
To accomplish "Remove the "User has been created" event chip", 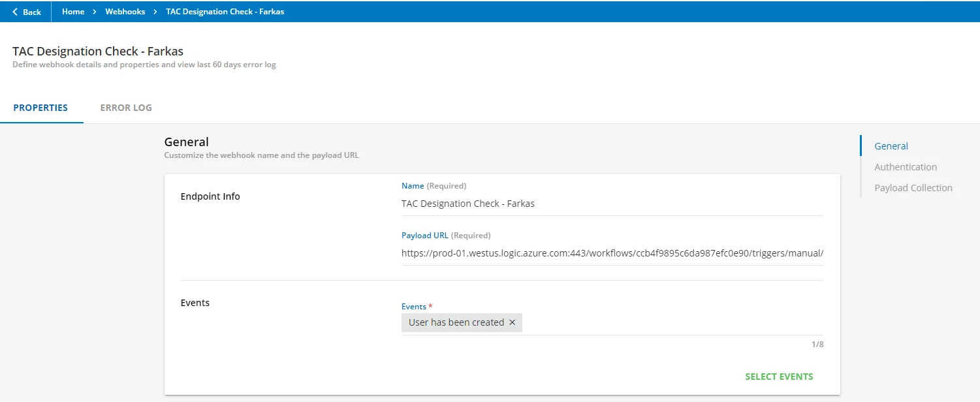I will point(512,322).
